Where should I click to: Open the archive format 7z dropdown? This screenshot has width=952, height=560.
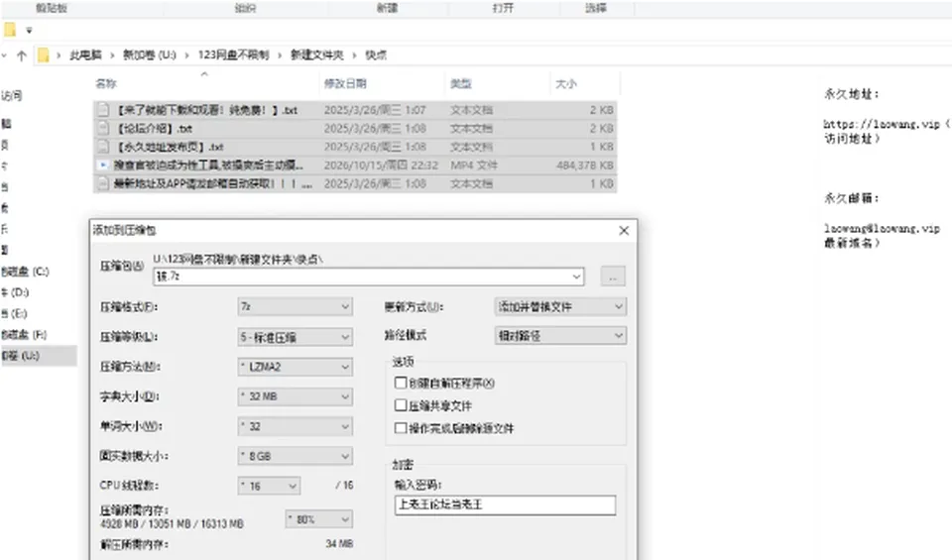coord(296,307)
